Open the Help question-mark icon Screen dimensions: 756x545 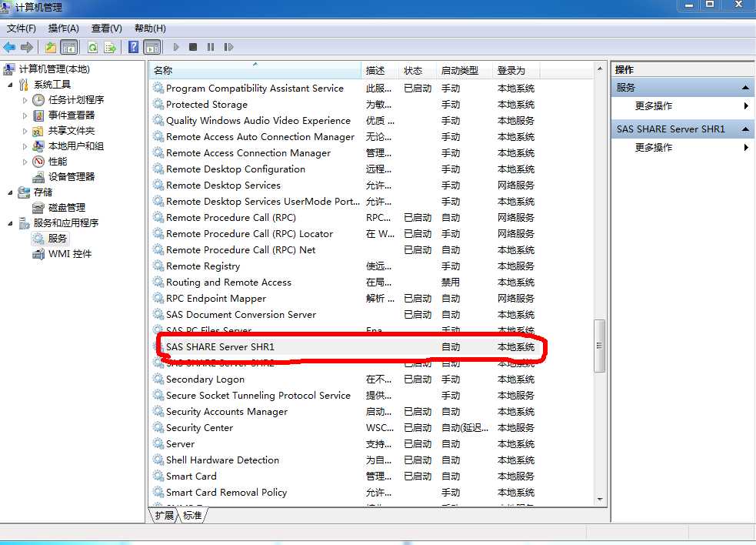134,47
